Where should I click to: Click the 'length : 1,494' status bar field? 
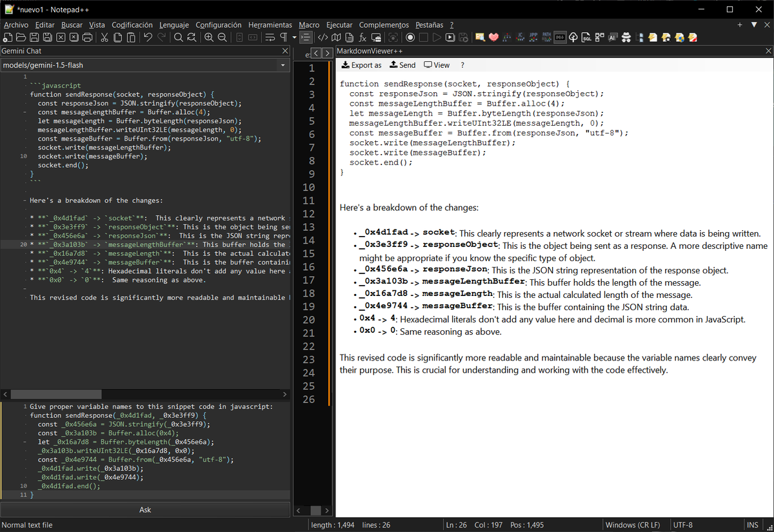coord(333,525)
